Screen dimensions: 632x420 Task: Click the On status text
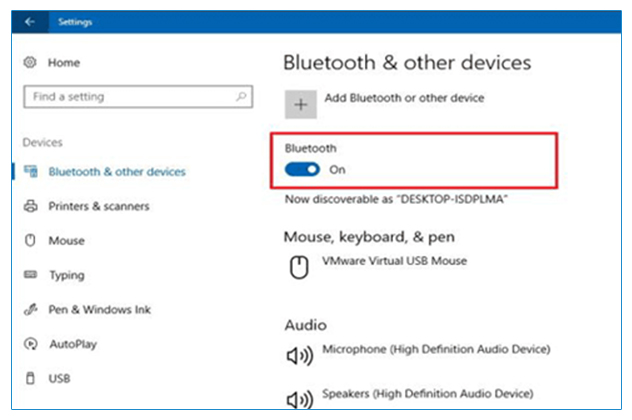coord(337,170)
